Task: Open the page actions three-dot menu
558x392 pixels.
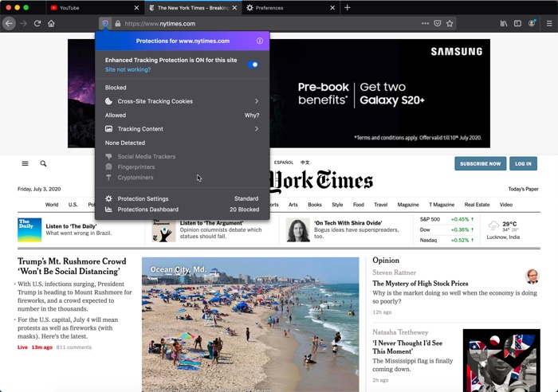Action: tap(425, 23)
